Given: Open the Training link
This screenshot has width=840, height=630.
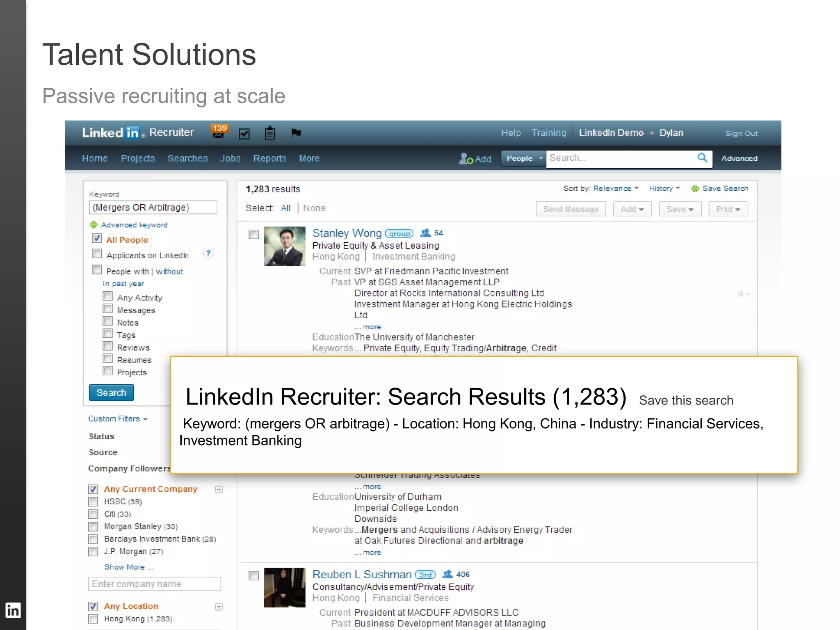Looking at the screenshot, I should click(x=549, y=133).
